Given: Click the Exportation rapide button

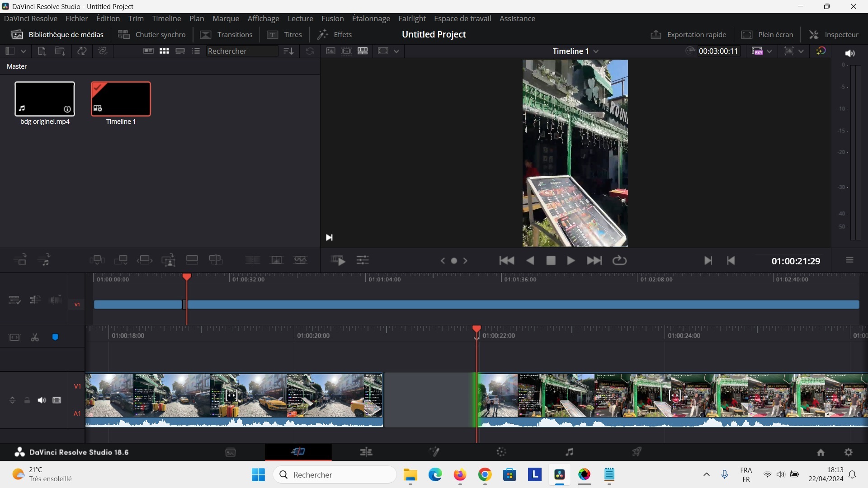Looking at the screenshot, I should [x=689, y=34].
